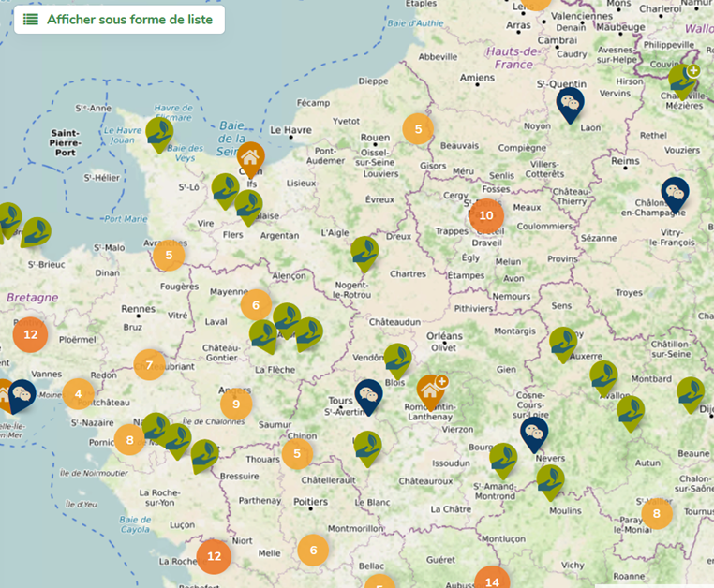714x588 pixels.
Task: Open the cluster of 10 near Paris
Action: click(x=486, y=215)
